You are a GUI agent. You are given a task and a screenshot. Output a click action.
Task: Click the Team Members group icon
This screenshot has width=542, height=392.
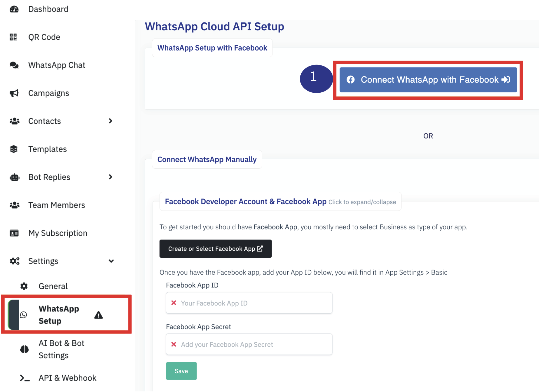coord(15,205)
